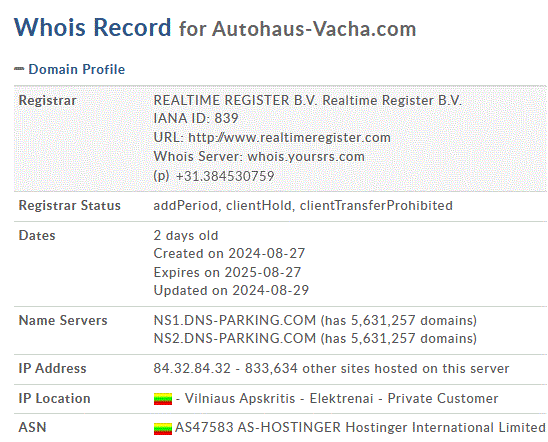Open the realtimeregister.com URL text

point(289,138)
